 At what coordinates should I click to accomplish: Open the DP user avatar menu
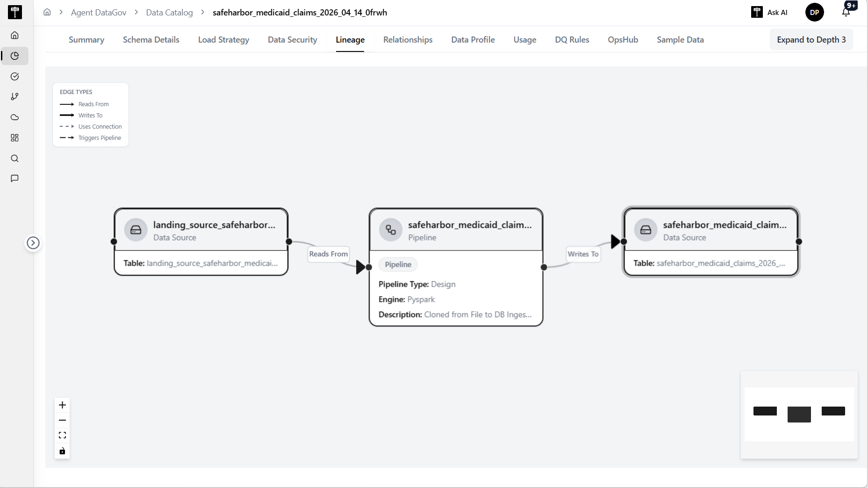tap(814, 13)
